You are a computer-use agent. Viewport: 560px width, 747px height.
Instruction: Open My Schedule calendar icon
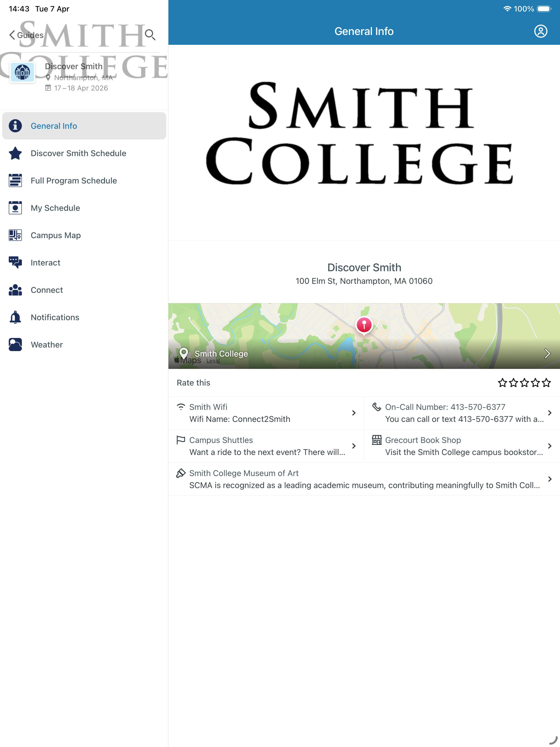point(15,208)
